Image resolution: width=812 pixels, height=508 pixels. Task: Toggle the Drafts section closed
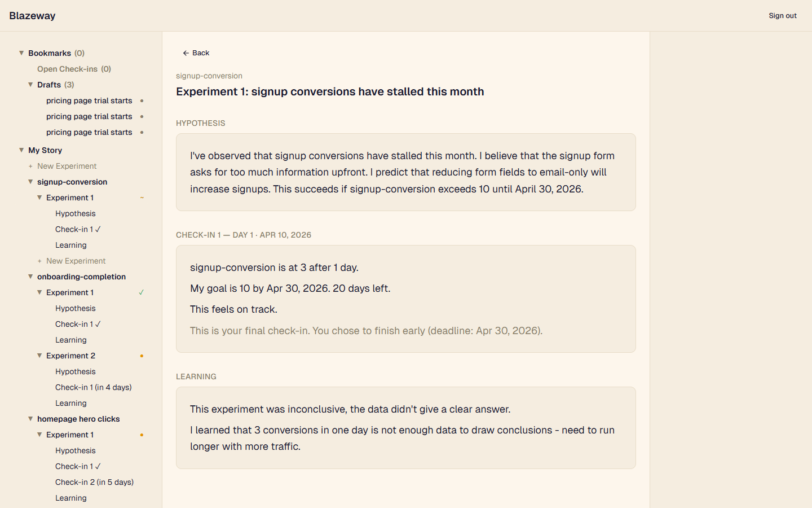(x=30, y=85)
